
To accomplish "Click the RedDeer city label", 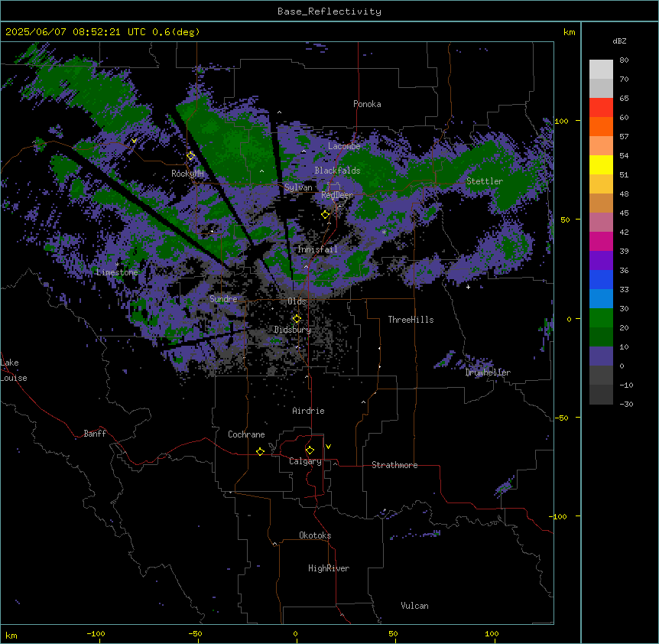I will 337,195.
